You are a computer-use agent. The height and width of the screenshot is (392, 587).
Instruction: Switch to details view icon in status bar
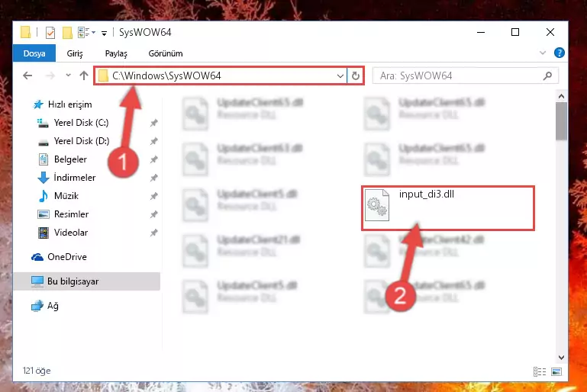click(x=540, y=371)
